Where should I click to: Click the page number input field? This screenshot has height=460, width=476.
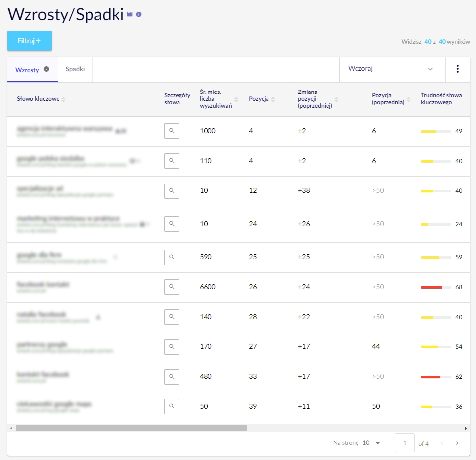pyautogui.click(x=405, y=443)
